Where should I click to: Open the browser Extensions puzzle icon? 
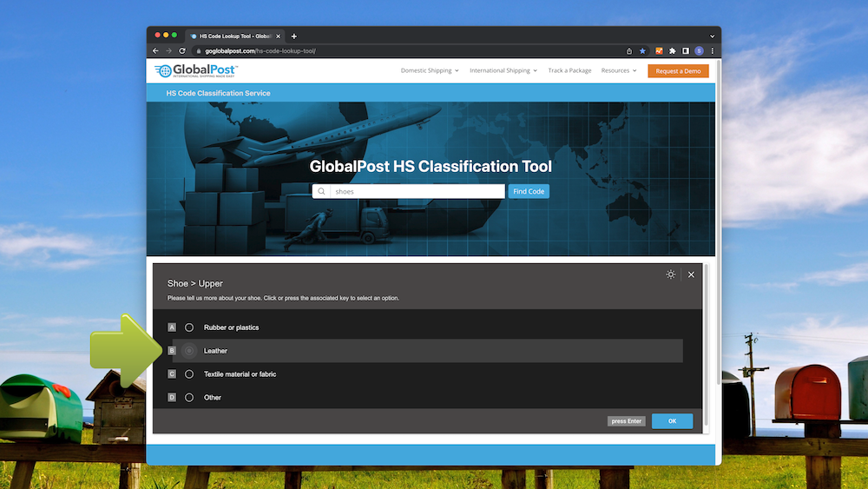click(x=672, y=51)
